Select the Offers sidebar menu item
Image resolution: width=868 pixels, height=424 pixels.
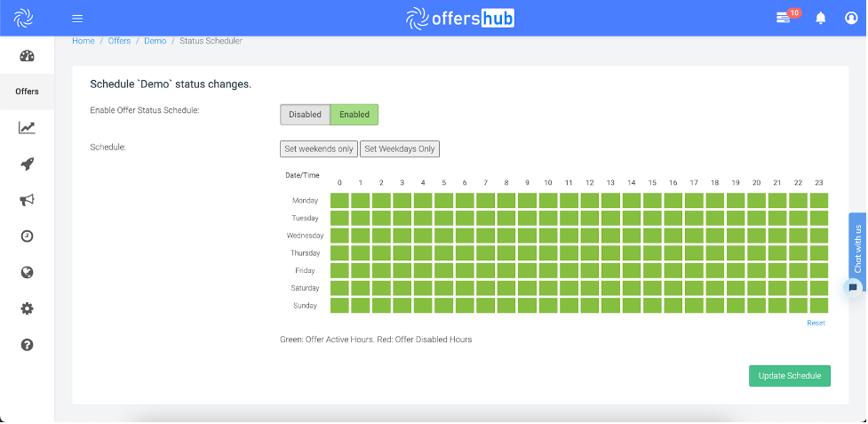(x=27, y=92)
